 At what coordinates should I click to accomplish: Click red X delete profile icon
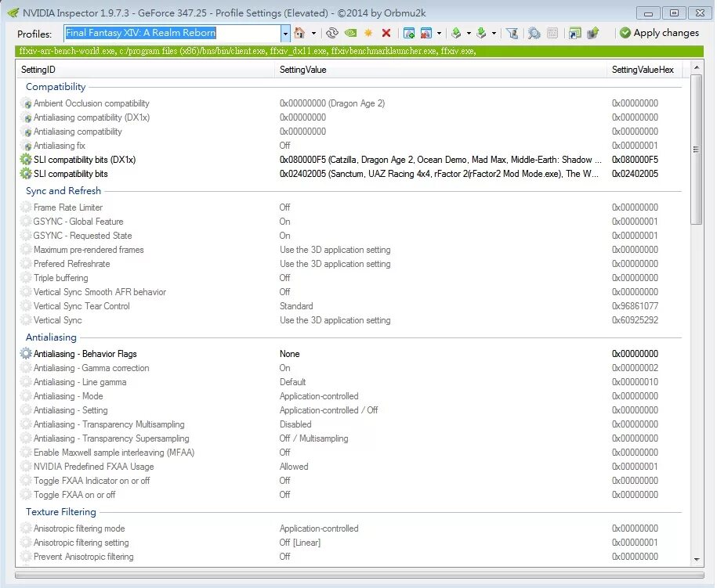pos(386,33)
